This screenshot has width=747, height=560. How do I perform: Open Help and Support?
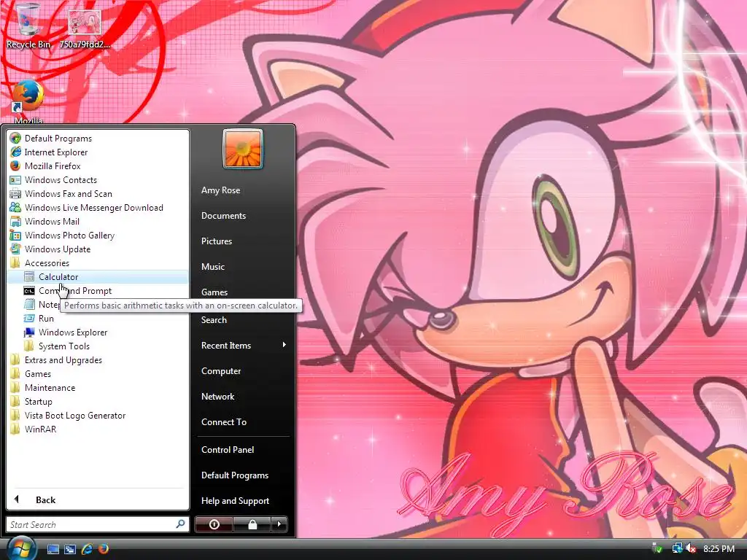pos(235,500)
